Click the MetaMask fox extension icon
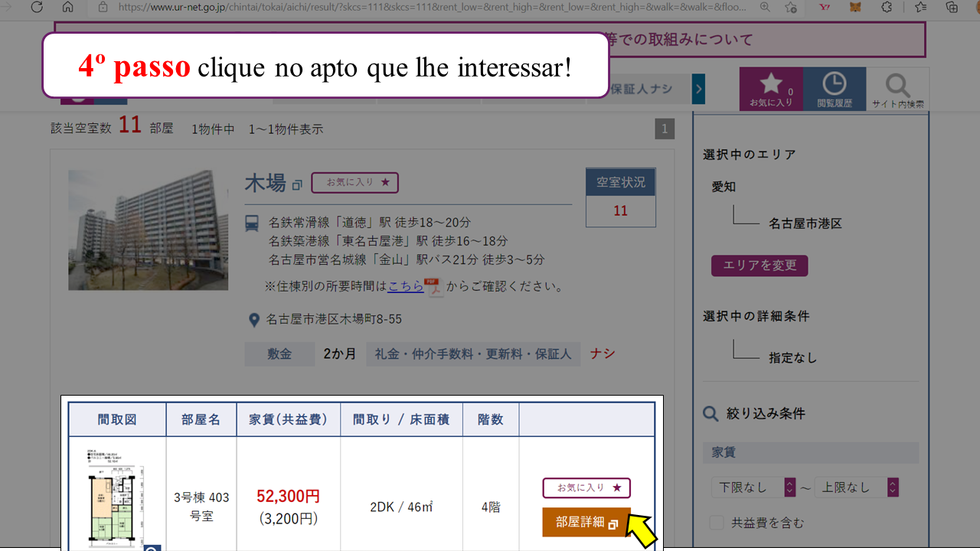980x551 pixels. (x=855, y=7)
